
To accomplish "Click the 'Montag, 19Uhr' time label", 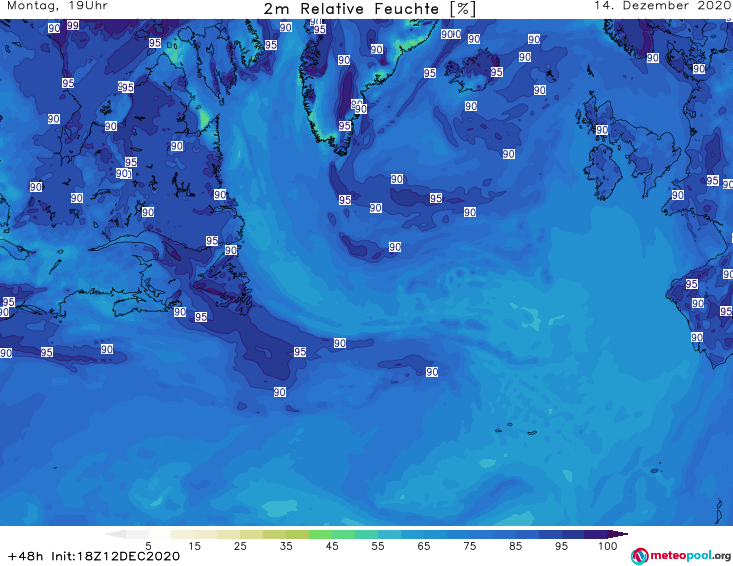I will click(58, 6).
